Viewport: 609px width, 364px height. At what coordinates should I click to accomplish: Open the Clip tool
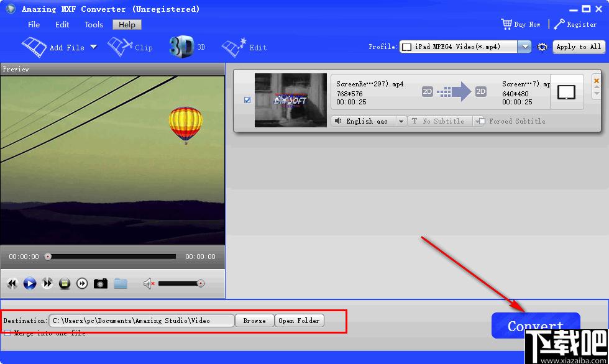tap(130, 47)
